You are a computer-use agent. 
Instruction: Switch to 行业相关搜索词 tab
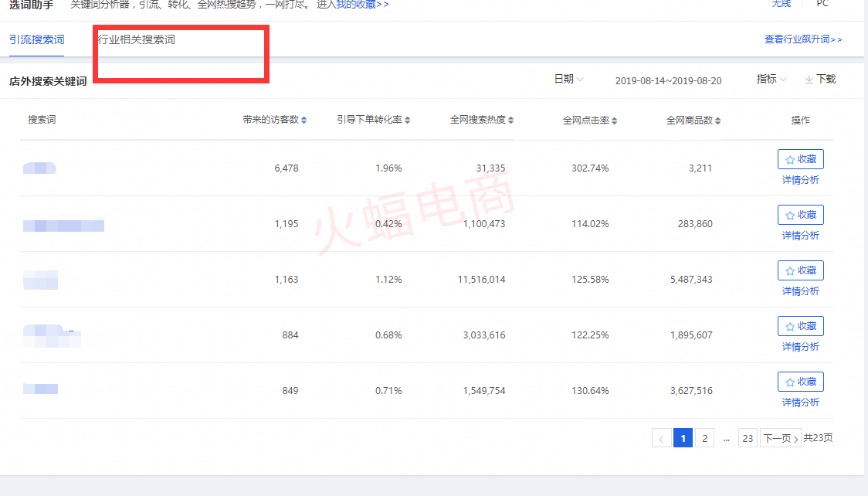pyautogui.click(x=137, y=39)
